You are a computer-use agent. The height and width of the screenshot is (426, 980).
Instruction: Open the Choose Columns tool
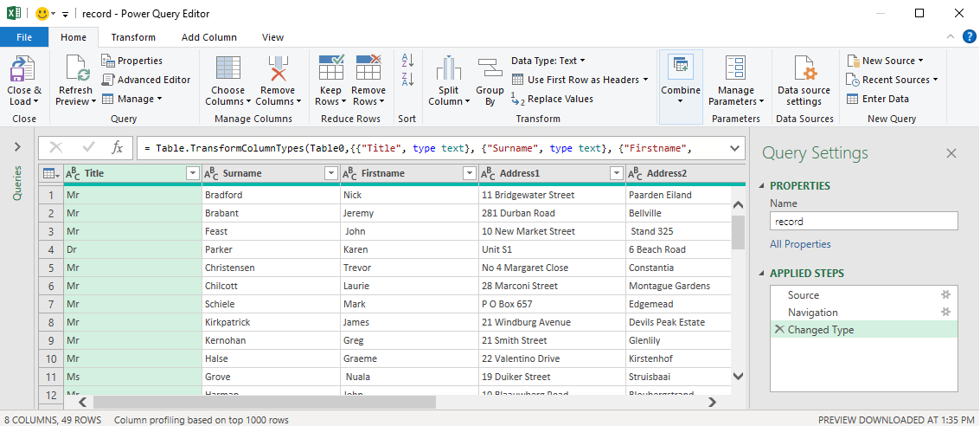click(x=228, y=69)
